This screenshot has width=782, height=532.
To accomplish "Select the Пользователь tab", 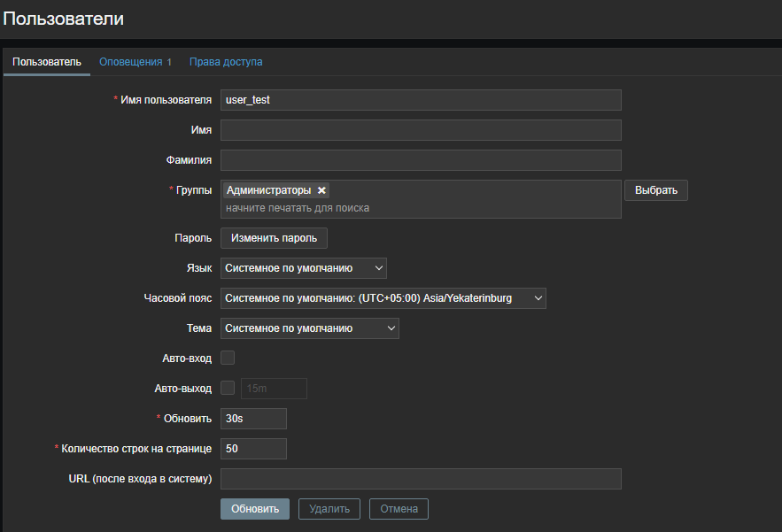I will click(x=47, y=62).
